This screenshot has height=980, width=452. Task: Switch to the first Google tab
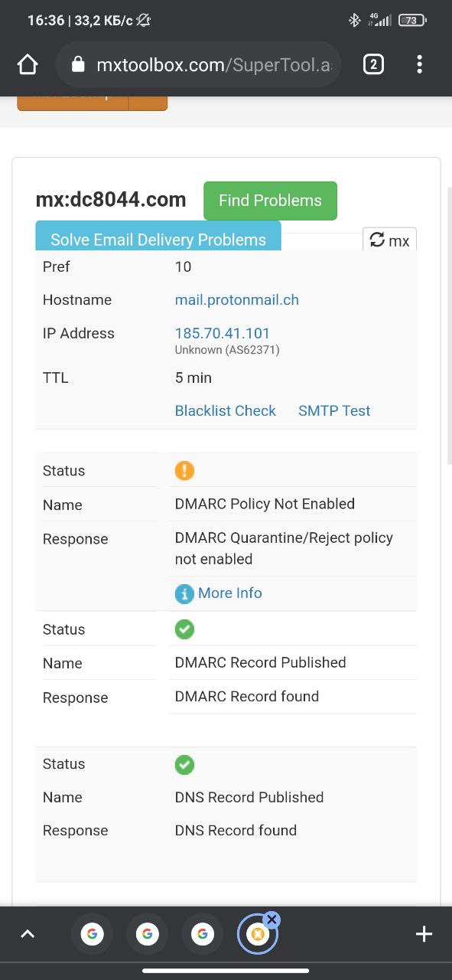click(92, 934)
